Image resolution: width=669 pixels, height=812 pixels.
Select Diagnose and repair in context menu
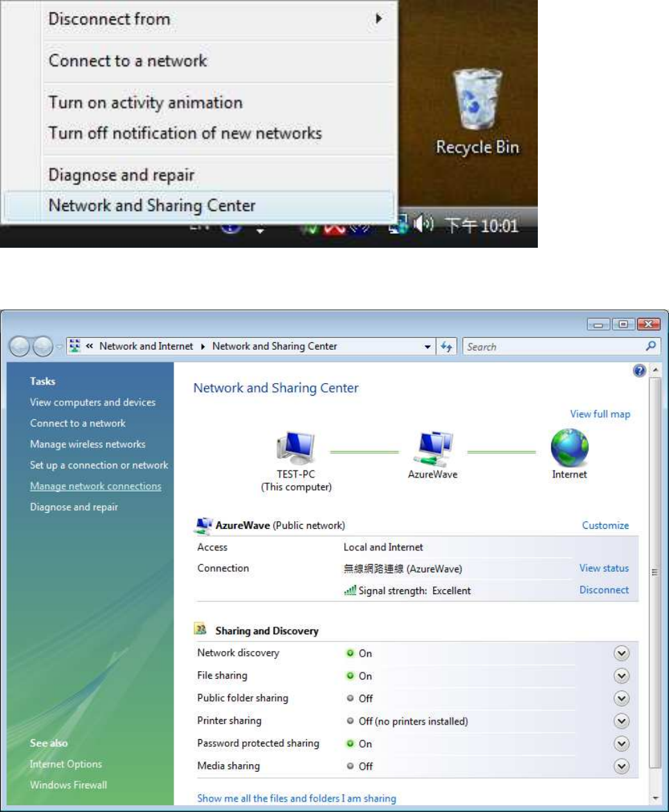pos(199,174)
